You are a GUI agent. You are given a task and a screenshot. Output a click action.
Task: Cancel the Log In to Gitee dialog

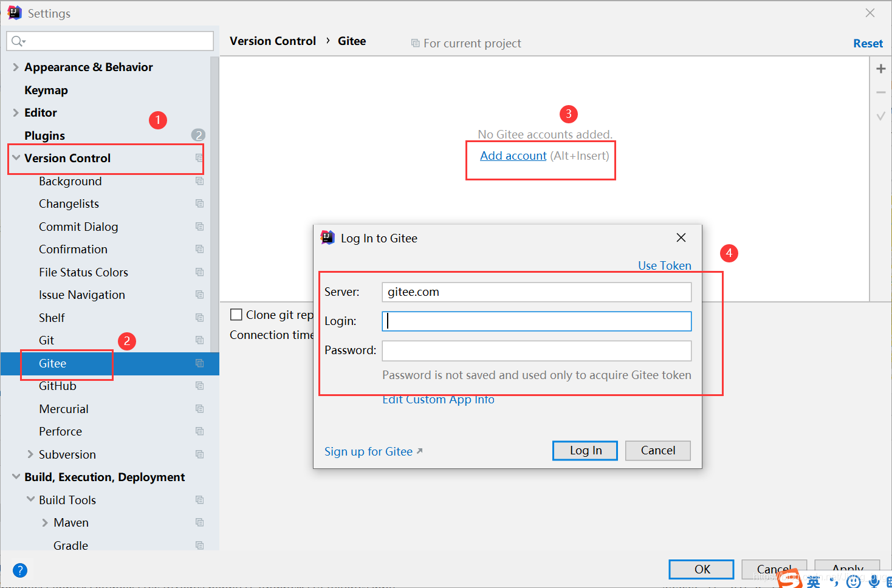pyautogui.click(x=658, y=450)
